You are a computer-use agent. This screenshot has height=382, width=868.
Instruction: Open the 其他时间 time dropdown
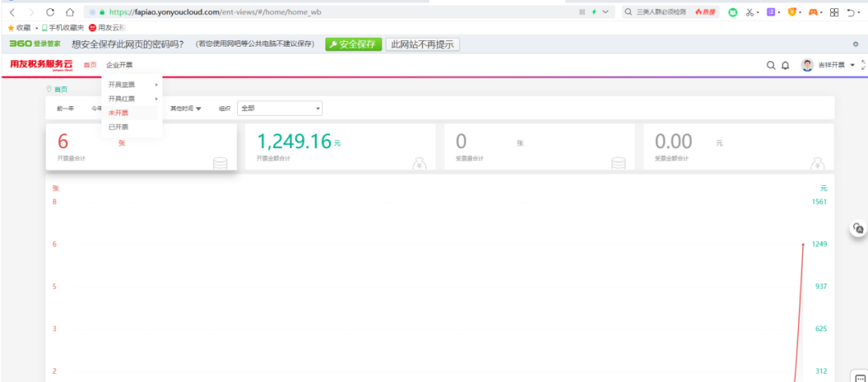[x=186, y=109]
